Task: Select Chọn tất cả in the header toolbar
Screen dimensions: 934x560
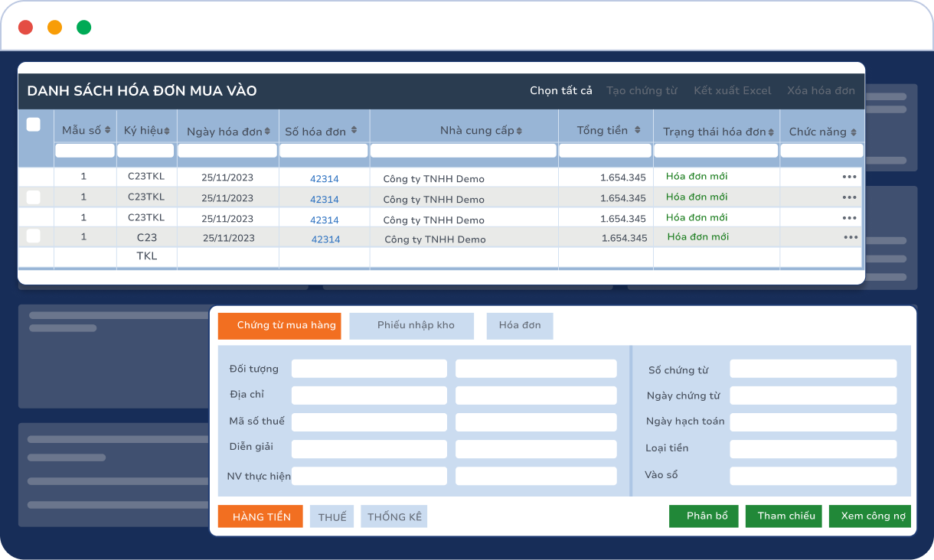Action: click(x=561, y=90)
